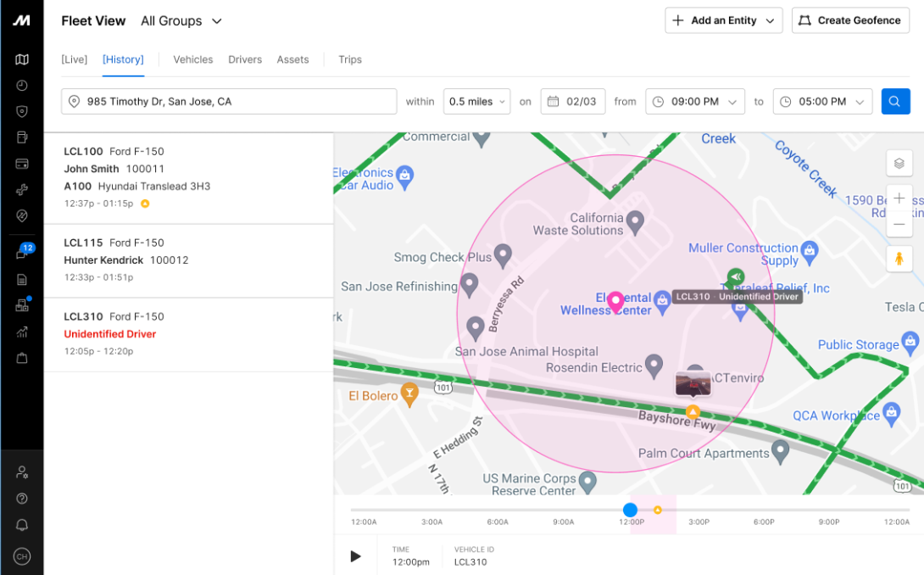Image resolution: width=924 pixels, height=575 pixels.
Task: Select the Trips tab
Action: coord(350,59)
